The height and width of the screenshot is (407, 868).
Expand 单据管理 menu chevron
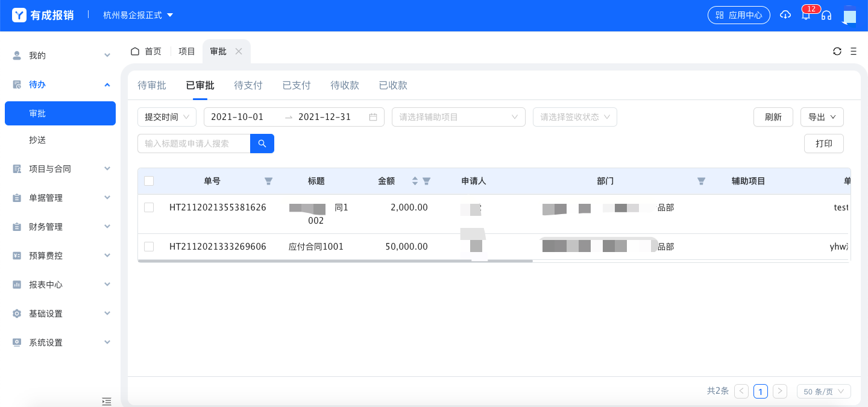107,198
